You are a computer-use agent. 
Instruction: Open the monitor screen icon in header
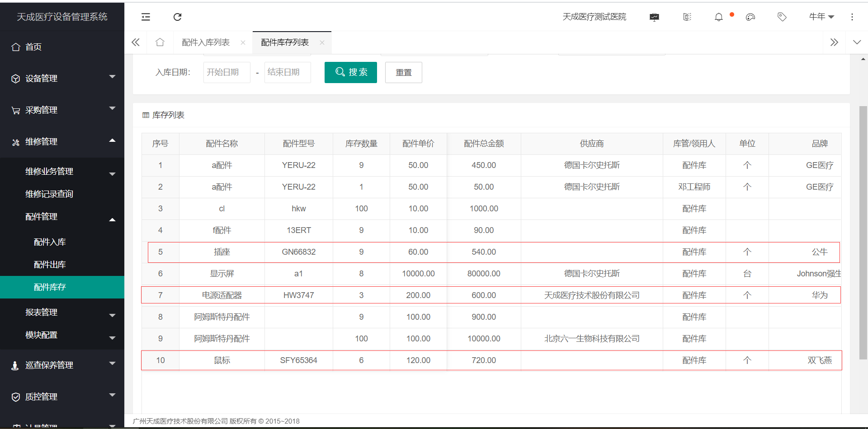(x=654, y=17)
